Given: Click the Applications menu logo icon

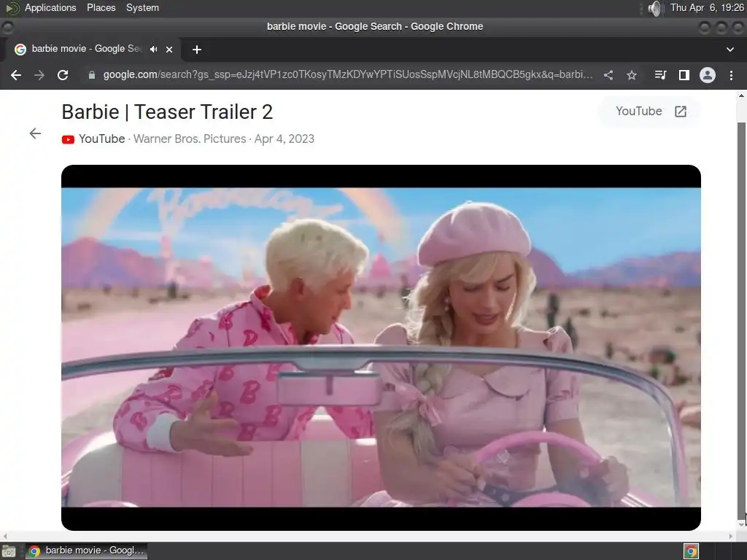Looking at the screenshot, I should (12, 8).
